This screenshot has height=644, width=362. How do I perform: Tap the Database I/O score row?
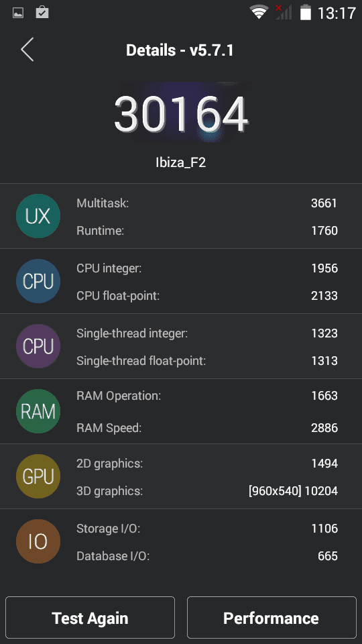[207, 555]
